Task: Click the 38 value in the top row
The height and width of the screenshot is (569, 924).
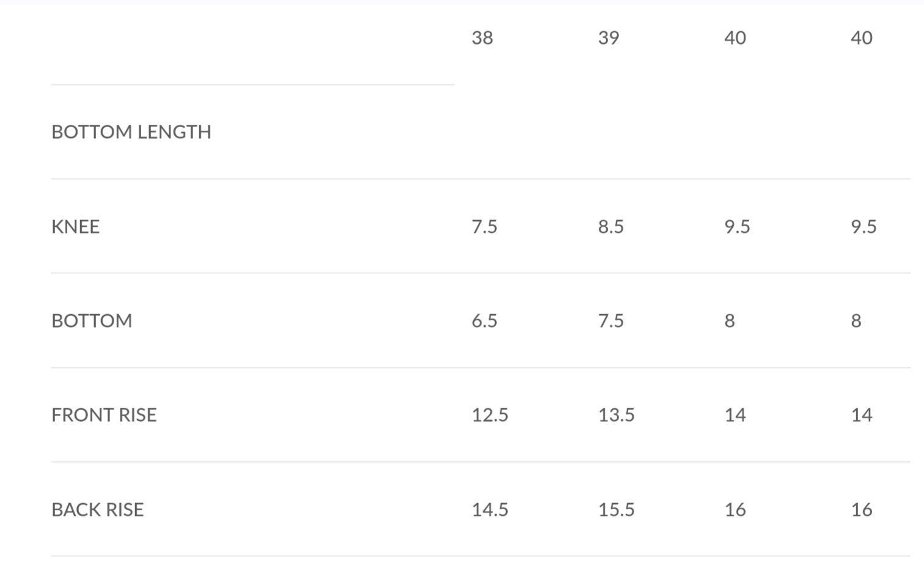Action: coord(482,38)
